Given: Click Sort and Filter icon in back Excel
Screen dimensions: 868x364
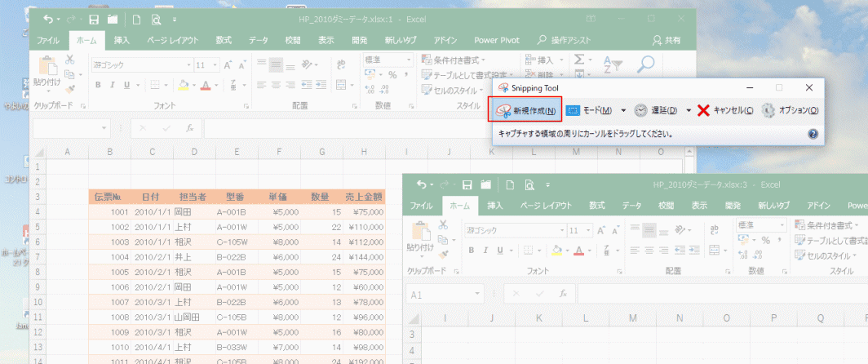Looking at the screenshot, I should click(x=613, y=64).
